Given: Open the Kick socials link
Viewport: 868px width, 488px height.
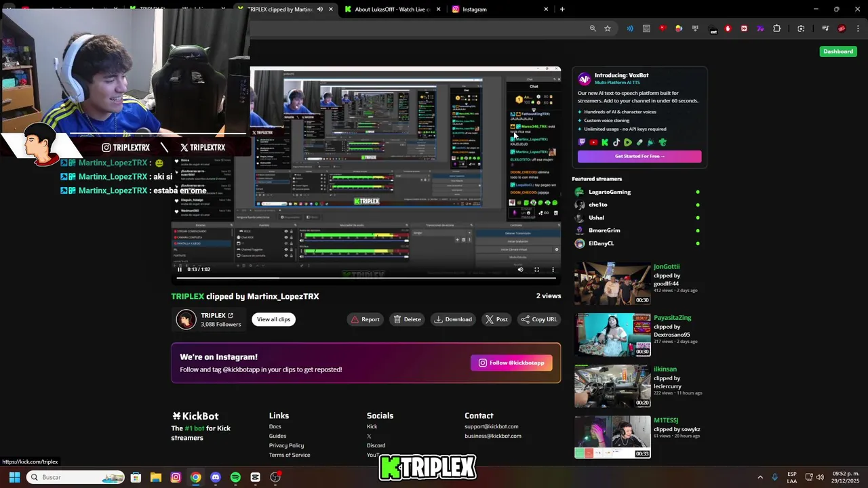Looking at the screenshot, I should click(x=372, y=426).
